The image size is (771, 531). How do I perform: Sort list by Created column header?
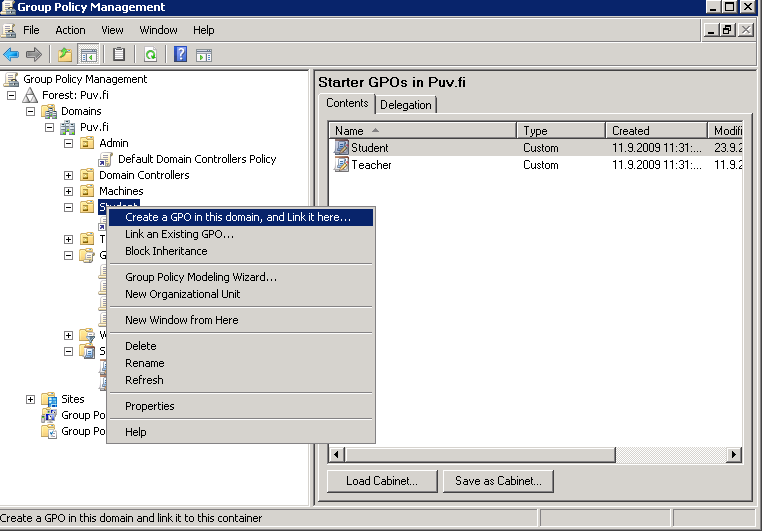point(656,131)
